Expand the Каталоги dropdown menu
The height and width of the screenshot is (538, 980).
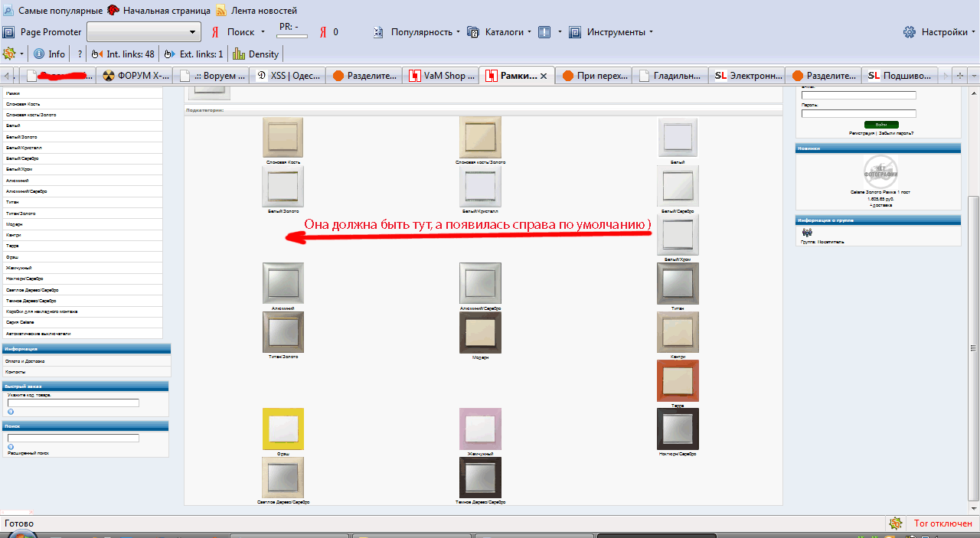pos(529,32)
